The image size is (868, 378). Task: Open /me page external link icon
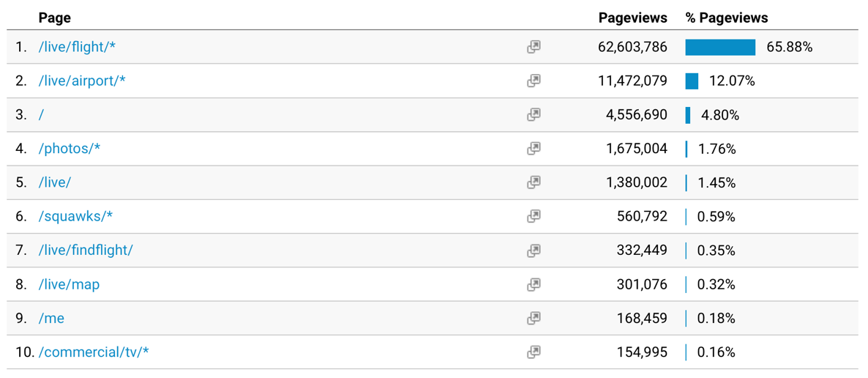(533, 318)
